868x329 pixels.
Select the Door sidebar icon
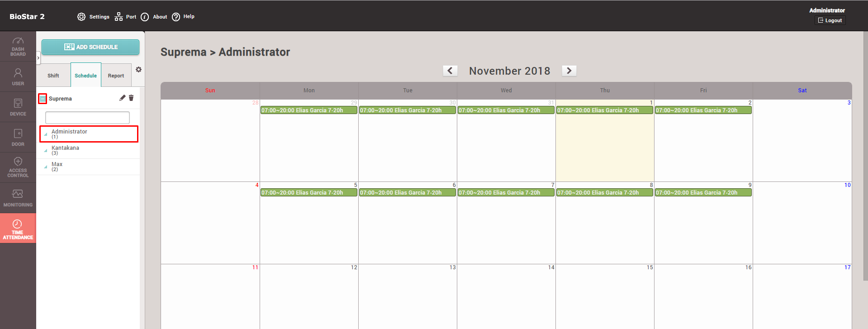[x=18, y=137]
